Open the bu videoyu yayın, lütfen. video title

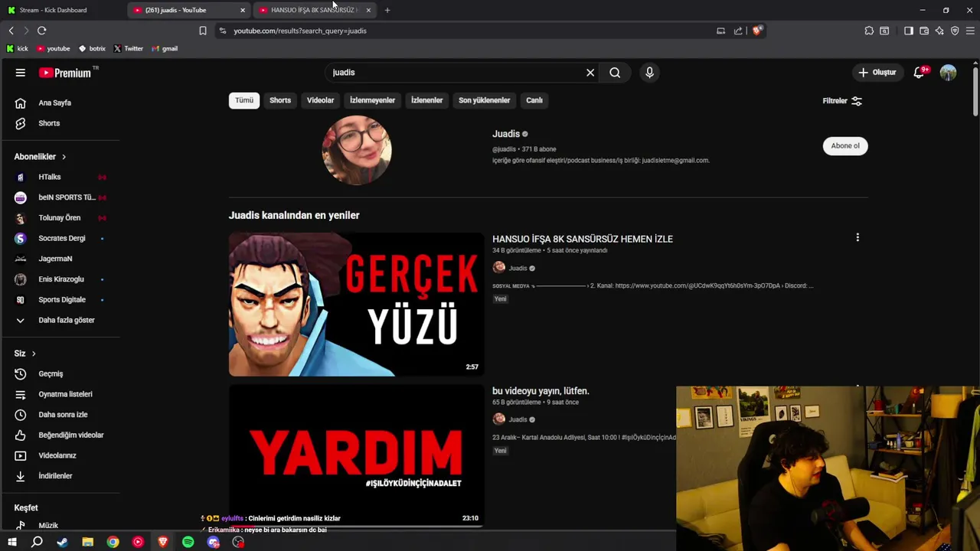[x=541, y=391]
